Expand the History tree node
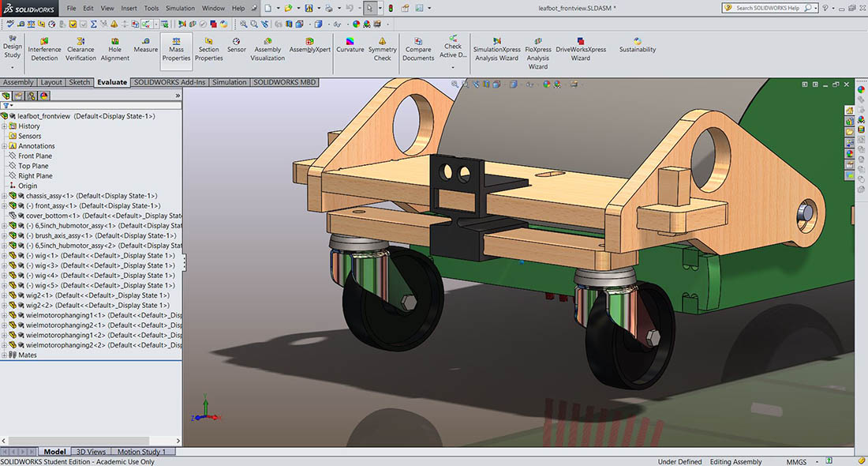The height and width of the screenshot is (466, 868). (5, 126)
